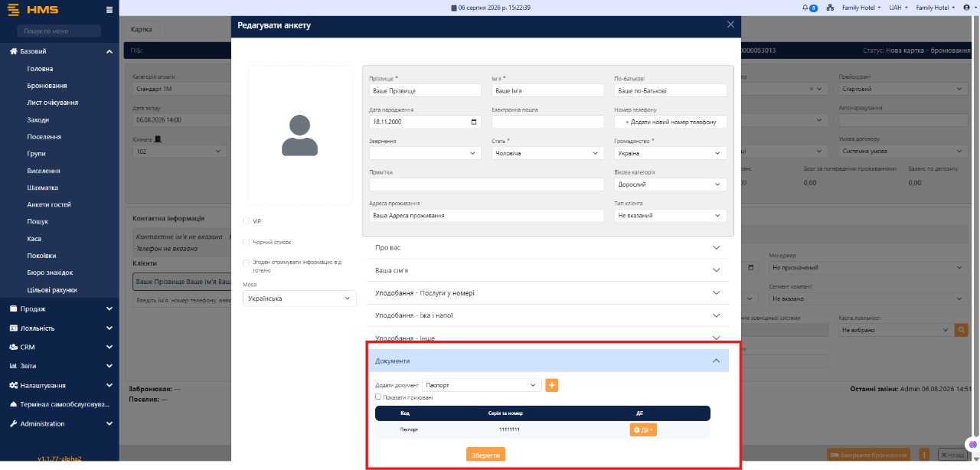Click the network hierarchy icon next to Family Hotel
Viewport: 980px width, 470px height.
pos(830,8)
